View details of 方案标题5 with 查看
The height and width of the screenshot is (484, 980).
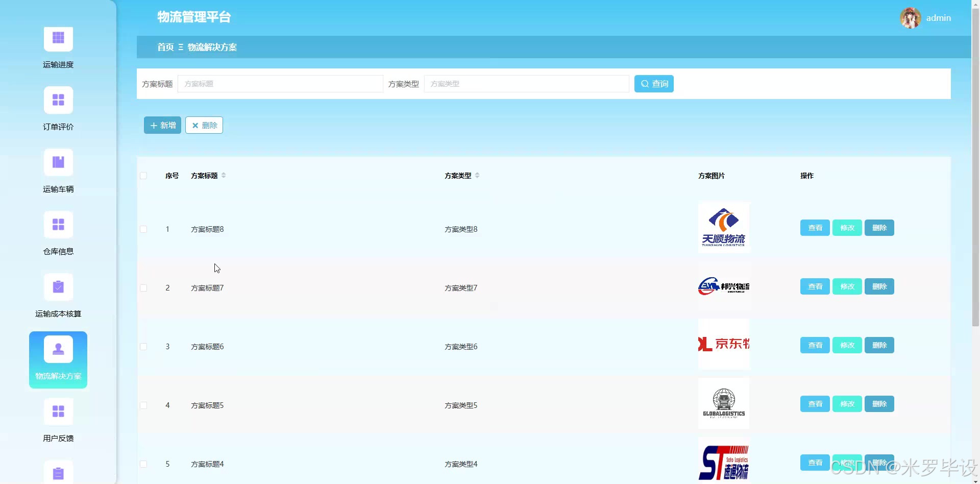815,404
